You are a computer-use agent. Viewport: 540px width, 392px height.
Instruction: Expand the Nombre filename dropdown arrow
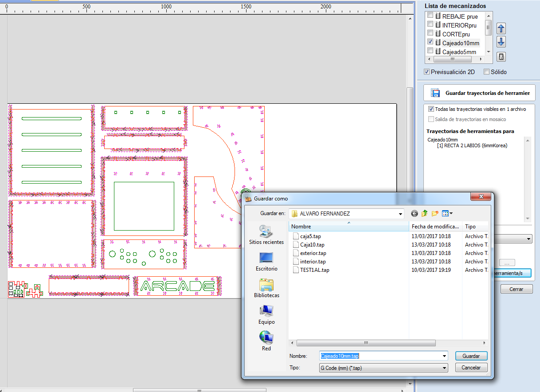[x=444, y=356]
